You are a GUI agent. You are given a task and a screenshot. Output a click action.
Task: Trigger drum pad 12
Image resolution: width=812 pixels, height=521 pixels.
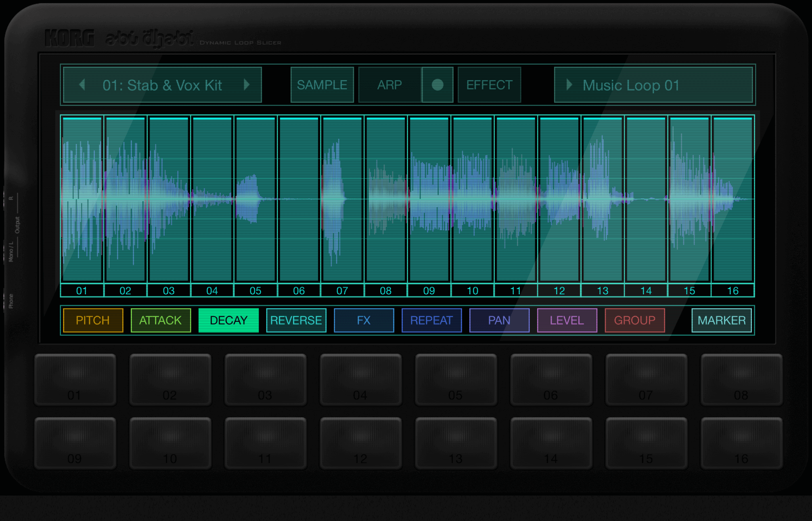pyautogui.click(x=360, y=443)
